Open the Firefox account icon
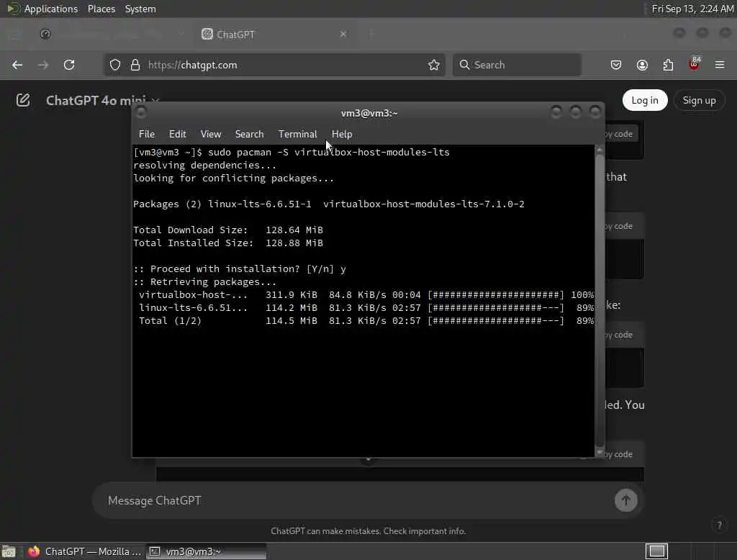This screenshot has width=737, height=560. 642,65
